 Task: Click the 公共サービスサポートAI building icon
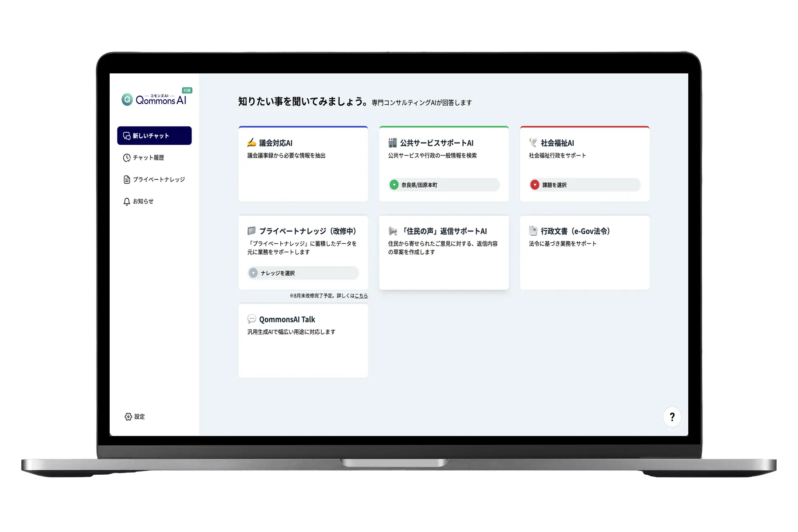coord(392,143)
